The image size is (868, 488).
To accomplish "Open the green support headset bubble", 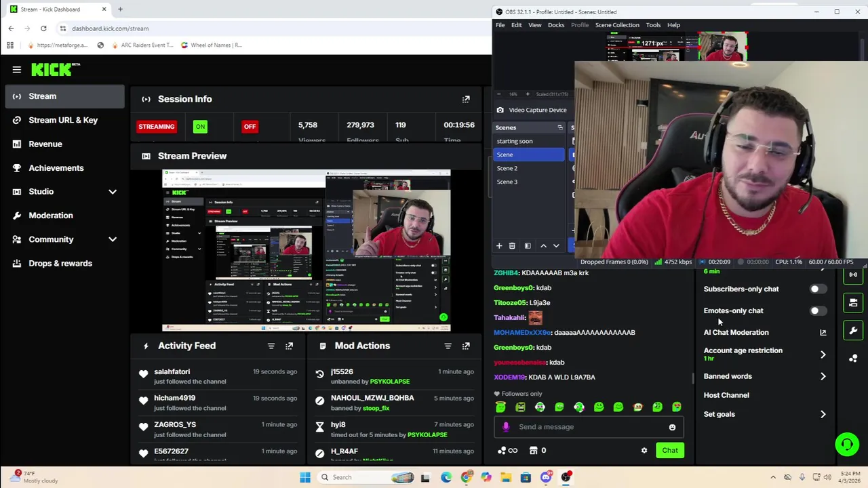I will click(x=847, y=445).
